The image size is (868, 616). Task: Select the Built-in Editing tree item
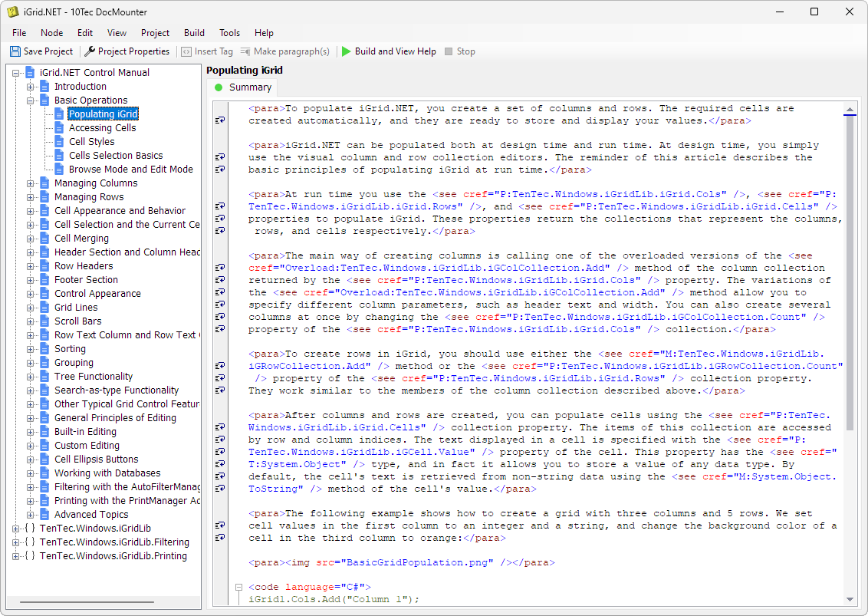coord(85,432)
